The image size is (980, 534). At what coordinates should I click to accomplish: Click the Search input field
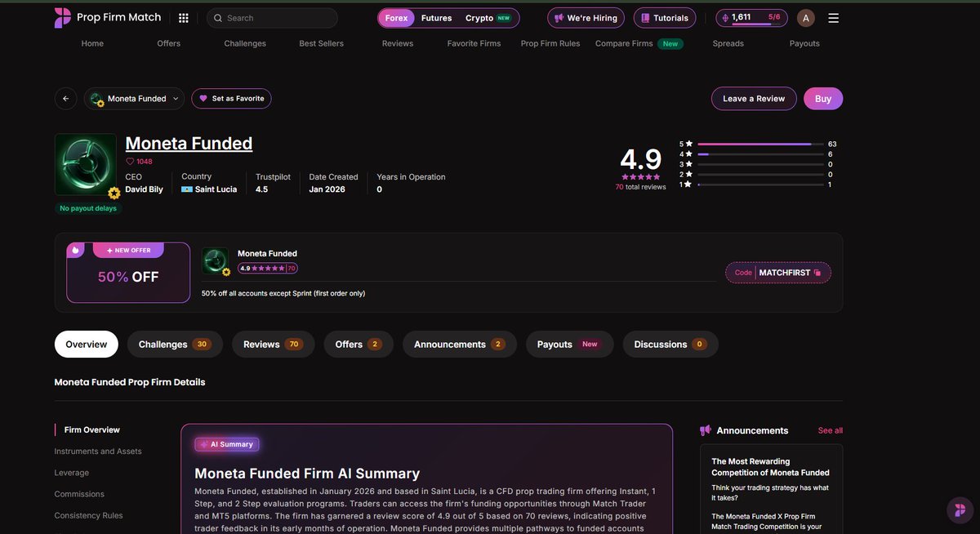pos(272,18)
